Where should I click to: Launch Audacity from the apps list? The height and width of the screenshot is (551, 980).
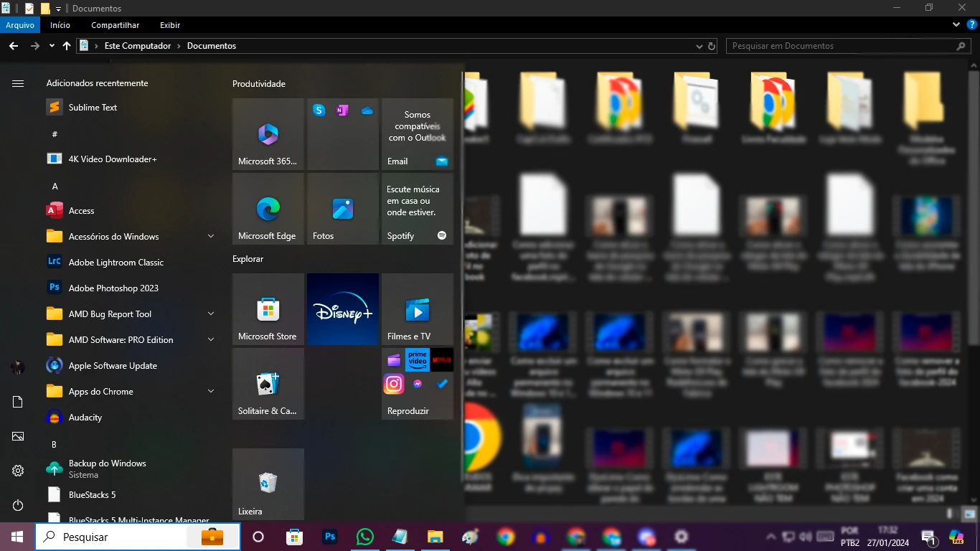pyautogui.click(x=85, y=417)
